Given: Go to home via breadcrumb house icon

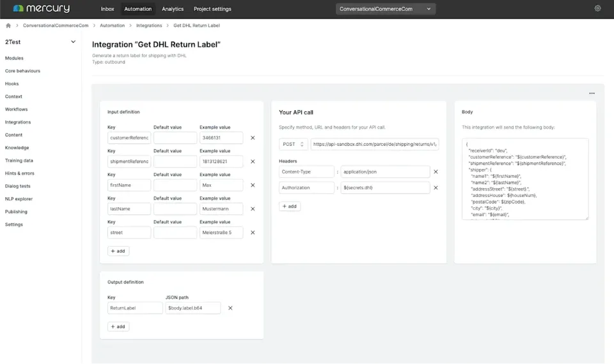Looking at the screenshot, I should click(x=8, y=26).
